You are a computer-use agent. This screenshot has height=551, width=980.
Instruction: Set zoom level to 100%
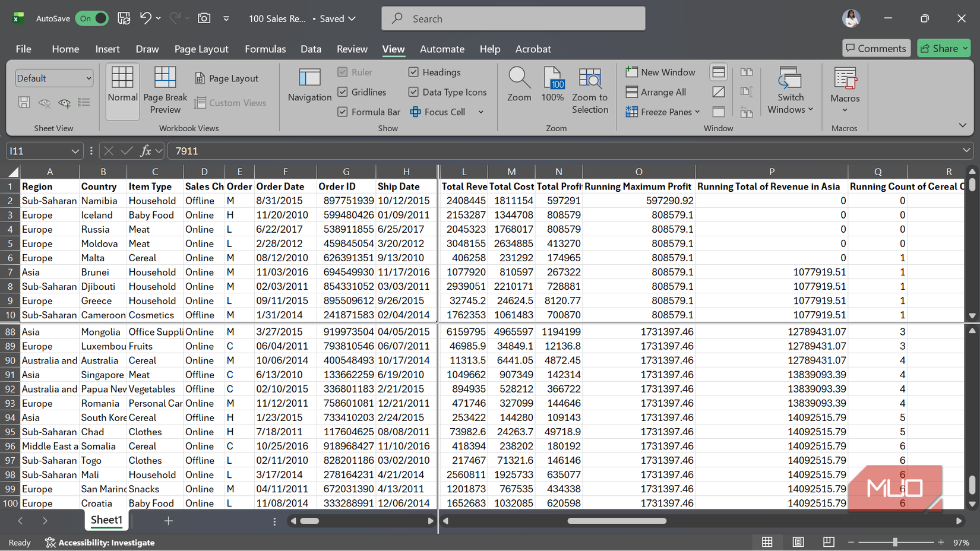553,86
